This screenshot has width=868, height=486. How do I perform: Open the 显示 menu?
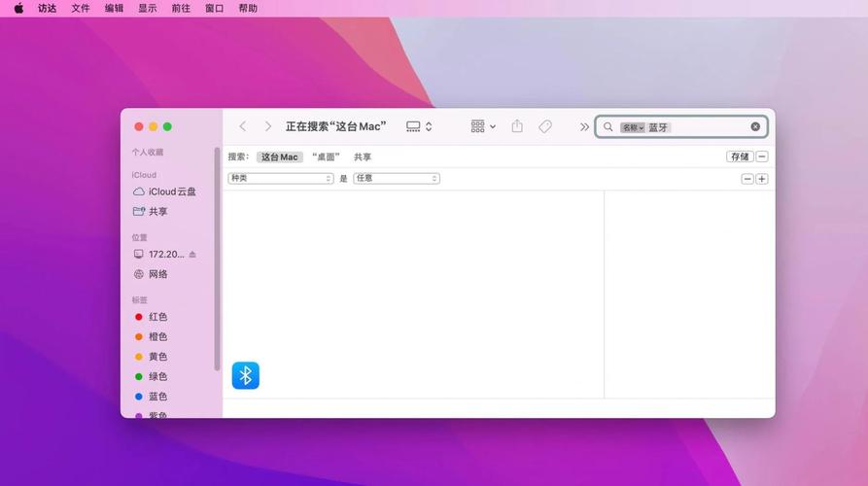(147, 9)
